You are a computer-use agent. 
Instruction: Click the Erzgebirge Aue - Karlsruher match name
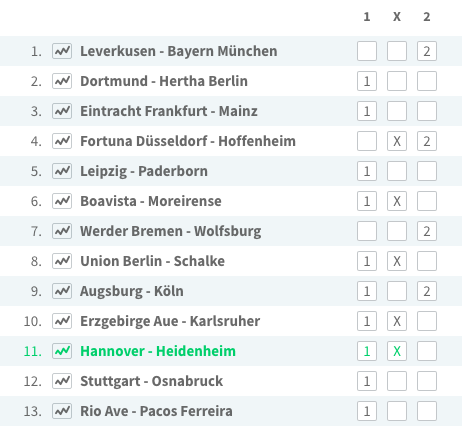pos(170,321)
